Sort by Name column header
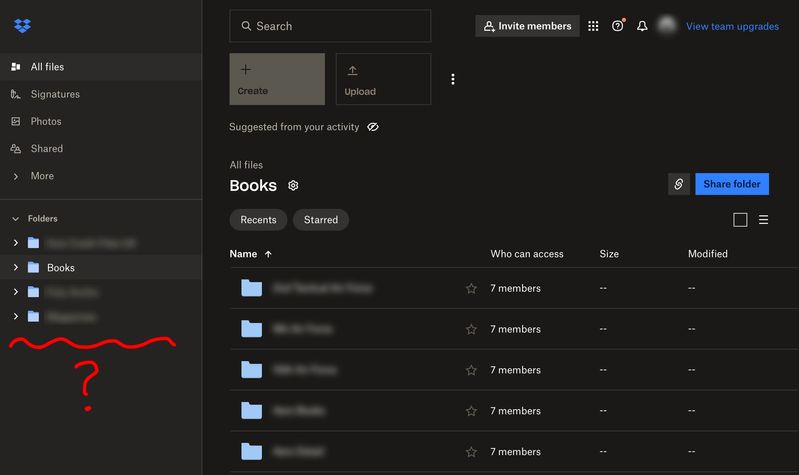The image size is (799, 475). point(243,254)
